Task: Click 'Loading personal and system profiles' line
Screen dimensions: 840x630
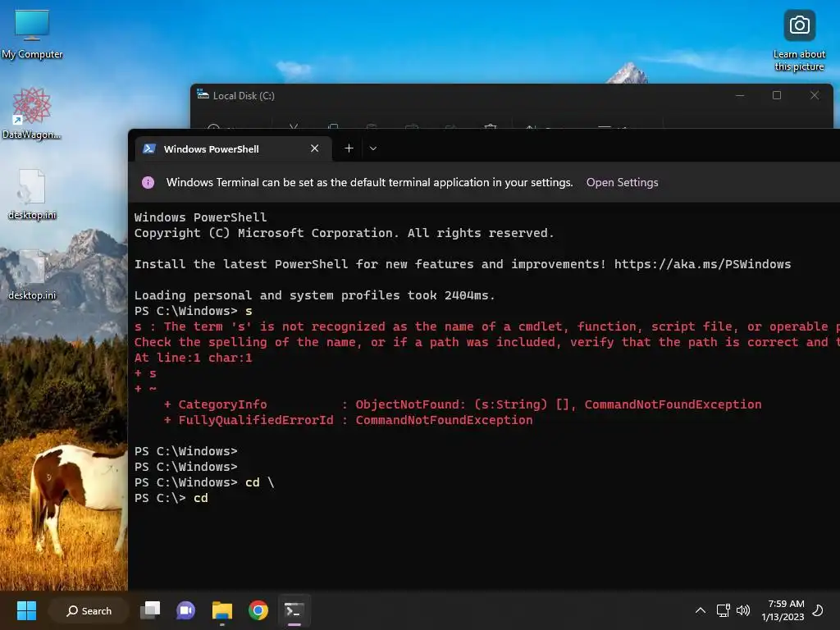Action: coord(314,295)
